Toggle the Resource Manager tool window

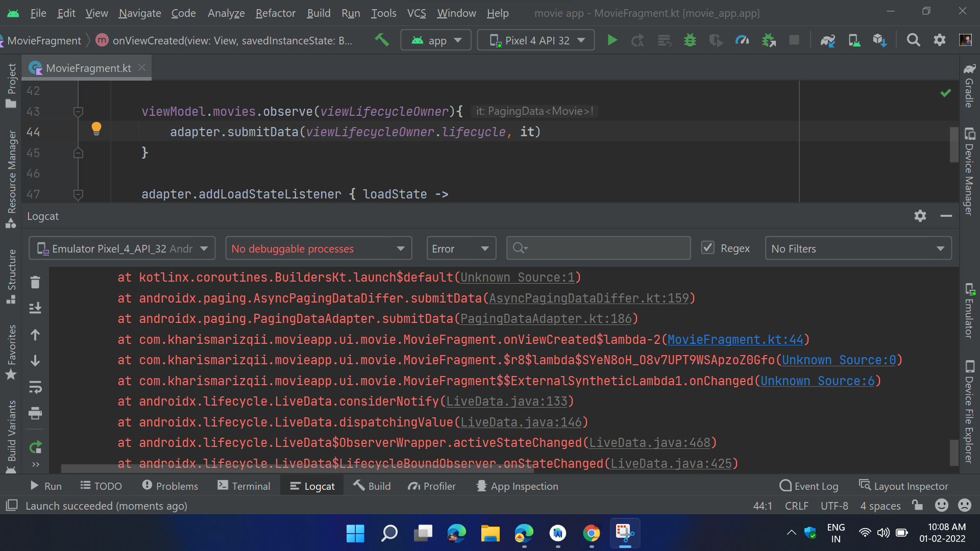pyautogui.click(x=11, y=179)
